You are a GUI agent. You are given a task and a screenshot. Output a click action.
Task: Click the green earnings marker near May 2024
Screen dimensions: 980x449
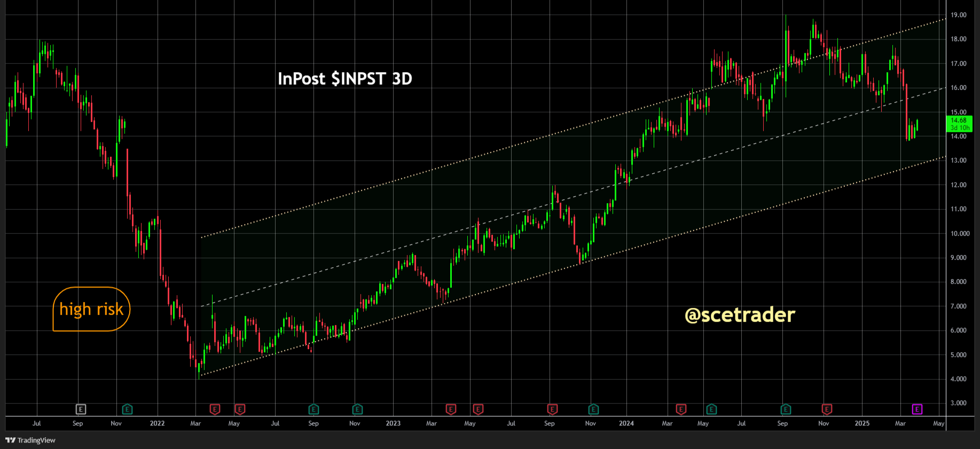coord(711,409)
